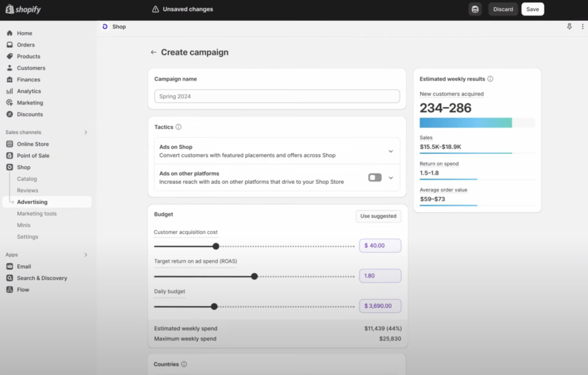Expand the Ads on other platforms chevron
The width and height of the screenshot is (588, 375).
[390, 178]
